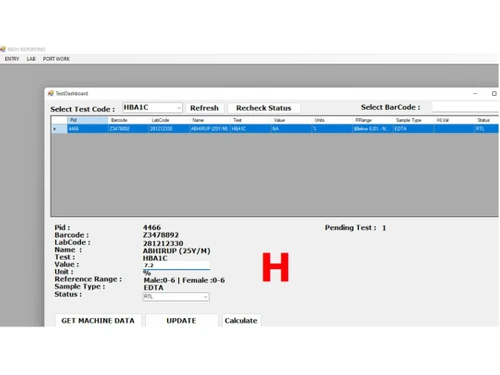This screenshot has height=375, width=500.
Task: Expand the Select Test Code dropdown
Action: click(179, 108)
